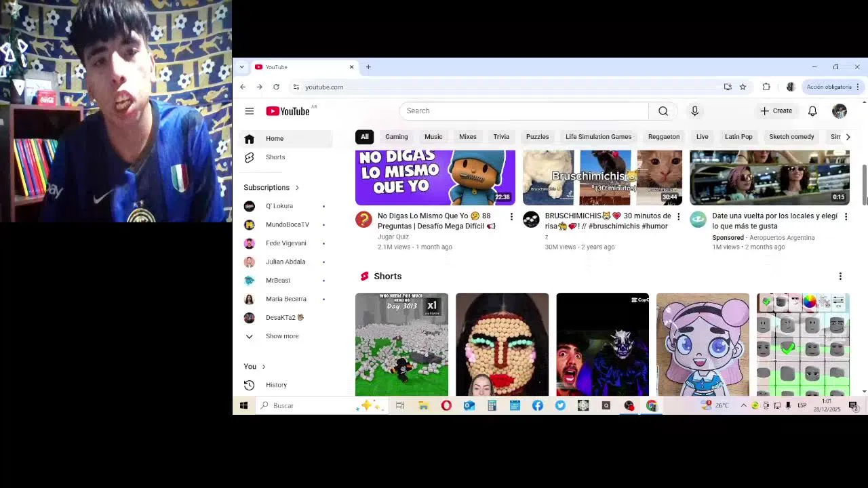
Task: Open the Chrome profile avatar
Action: 790,87
